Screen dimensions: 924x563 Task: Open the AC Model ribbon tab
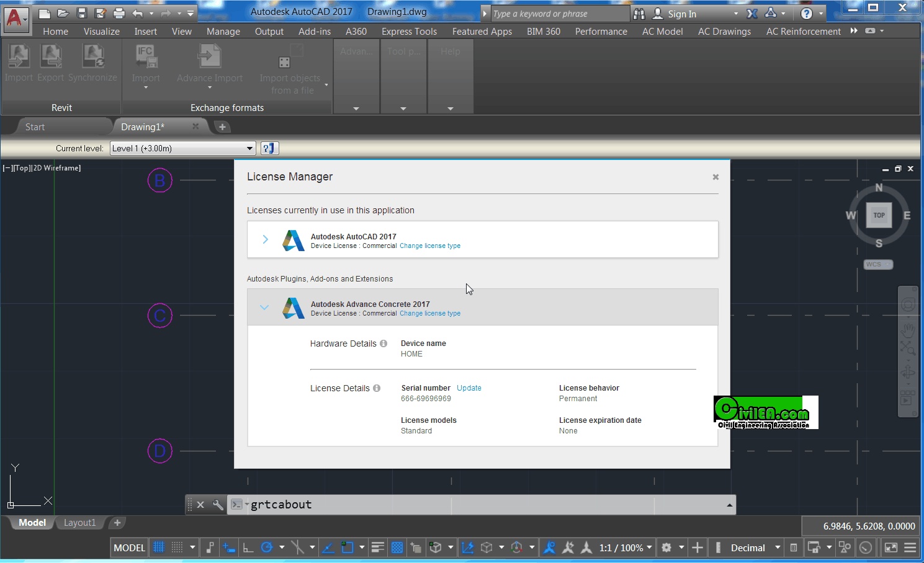pyautogui.click(x=662, y=31)
